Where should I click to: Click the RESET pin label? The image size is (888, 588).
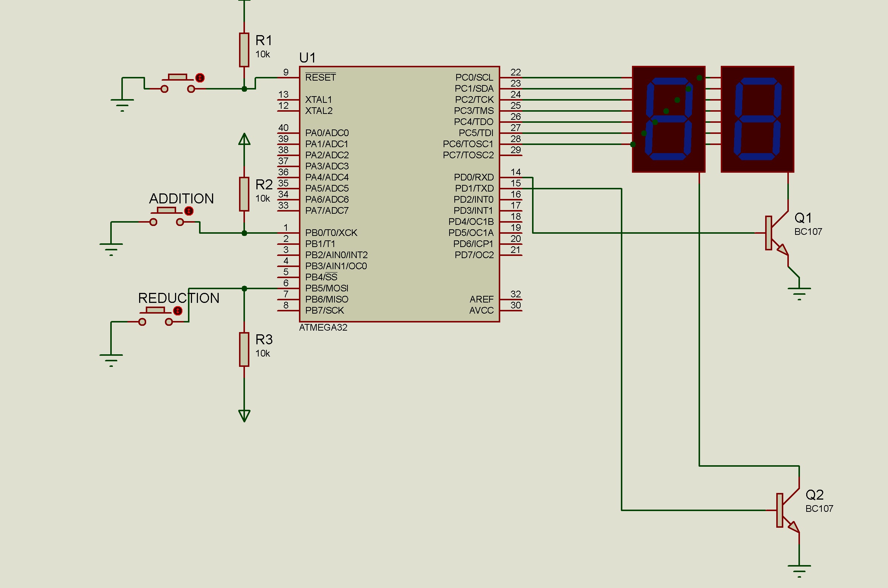tap(320, 77)
